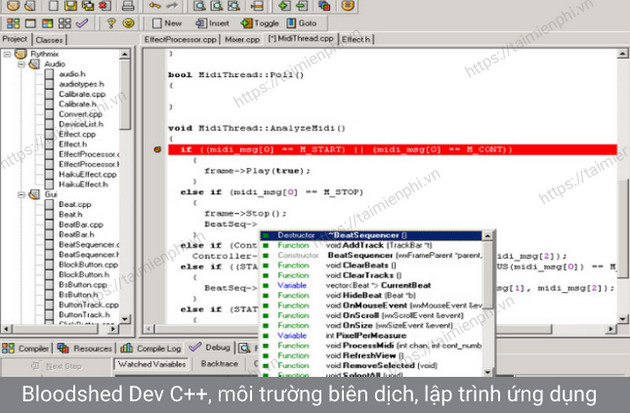The image size is (630, 413).
Task: Show the Watched Variables sub-tab
Action: click(152, 364)
